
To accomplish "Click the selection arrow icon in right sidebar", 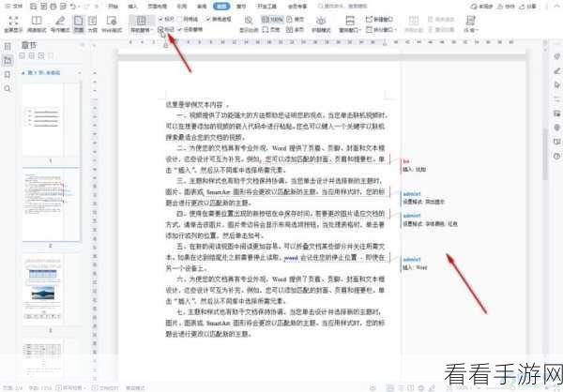I will (x=556, y=85).
